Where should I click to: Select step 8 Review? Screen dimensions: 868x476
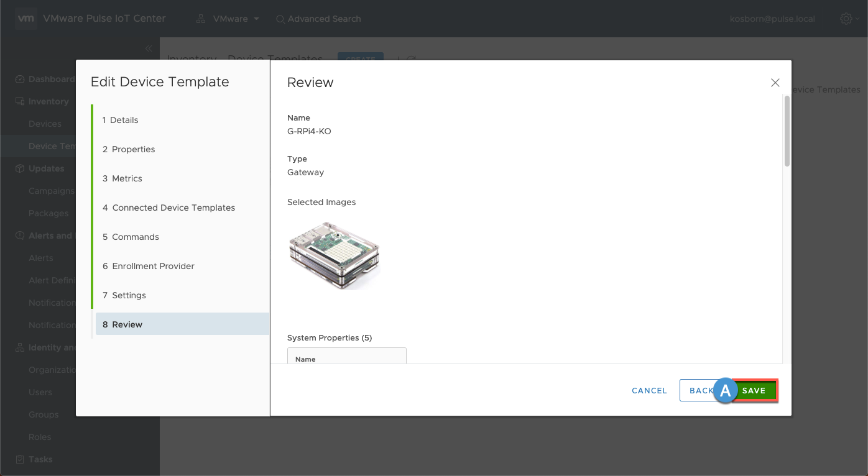point(182,324)
